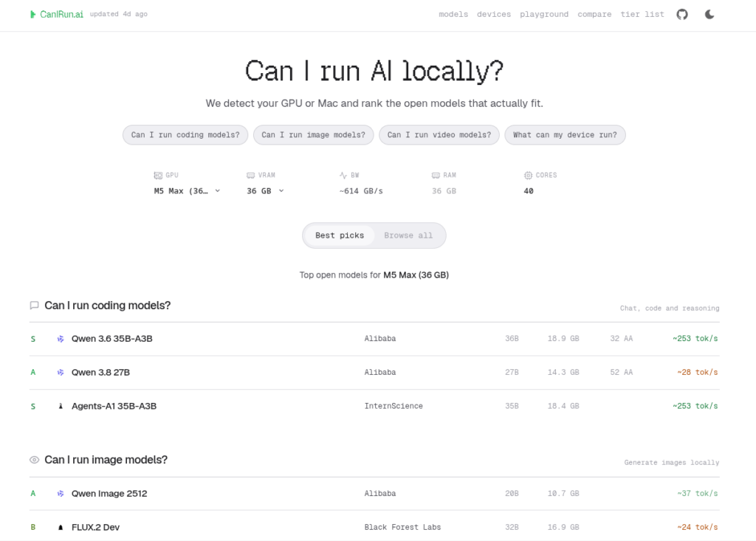Click A tier badge for Qwen Image 2512

tap(32, 493)
